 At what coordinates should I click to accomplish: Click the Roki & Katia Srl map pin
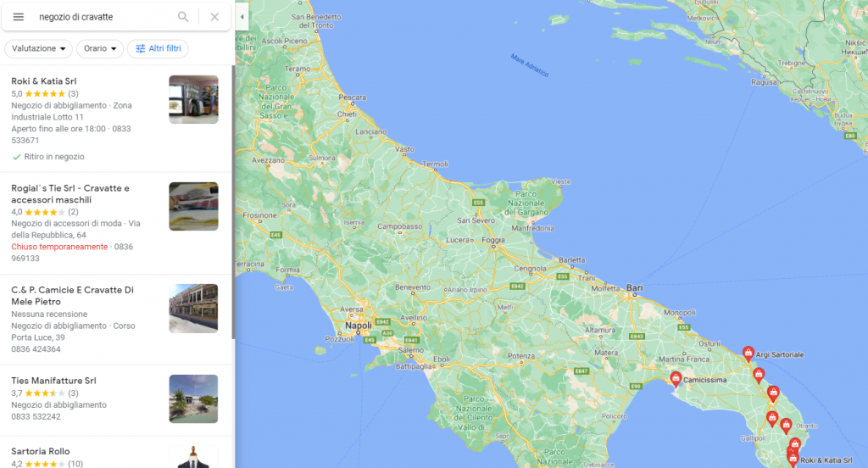(x=793, y=458)
